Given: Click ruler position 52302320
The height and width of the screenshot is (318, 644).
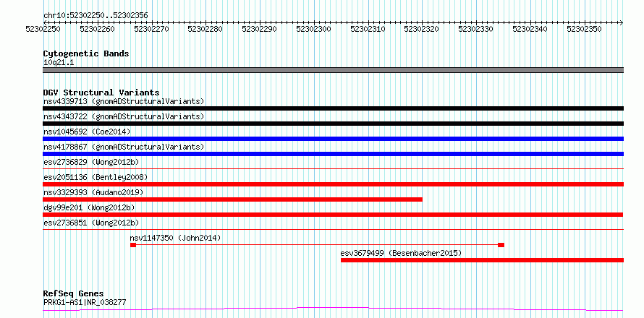Looking at the screenshot, I should pyautogui.click(x=421, y=29).
